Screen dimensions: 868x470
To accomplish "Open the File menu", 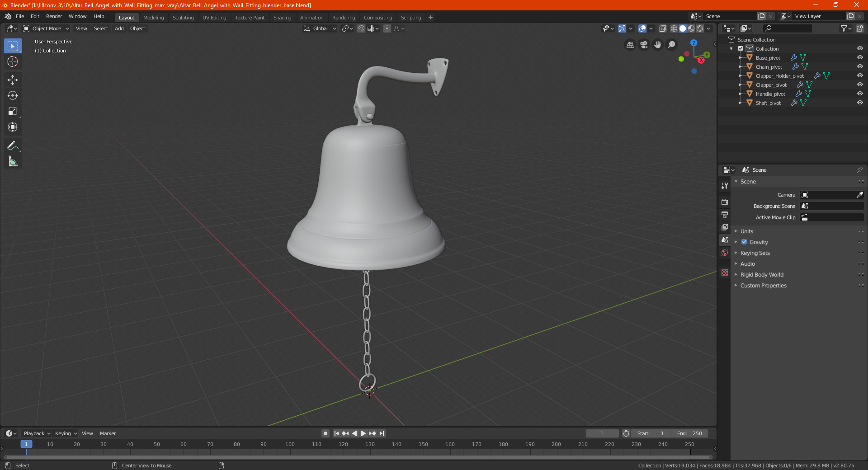I will pyautogui.click(x=20, y=16).
